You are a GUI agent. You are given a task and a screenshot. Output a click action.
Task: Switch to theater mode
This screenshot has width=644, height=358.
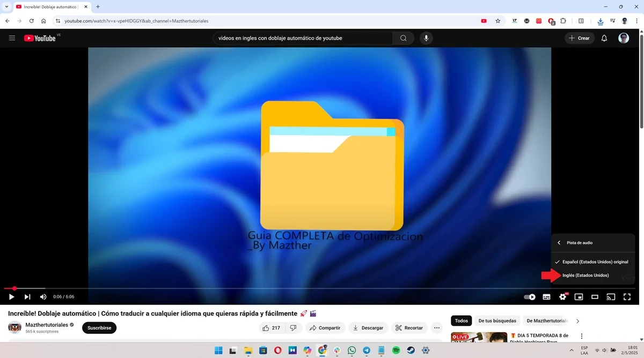595,297
